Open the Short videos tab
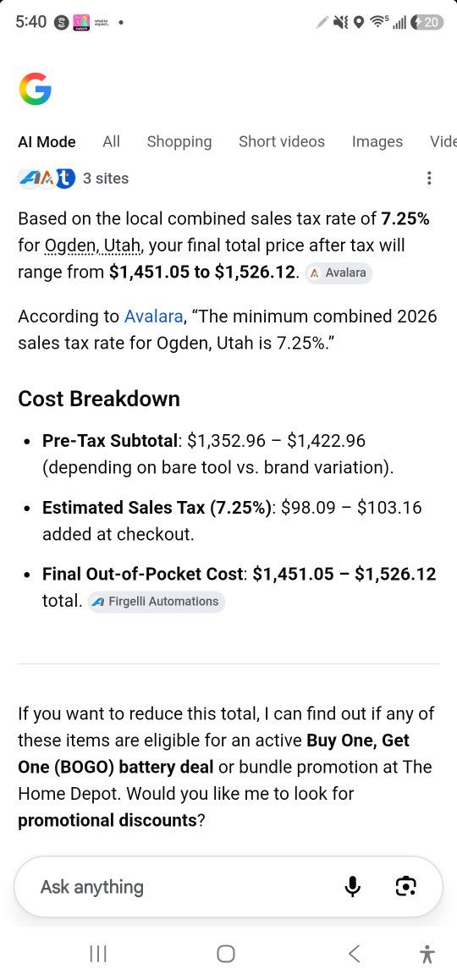The image size is (457, 980). coord(282,142)
